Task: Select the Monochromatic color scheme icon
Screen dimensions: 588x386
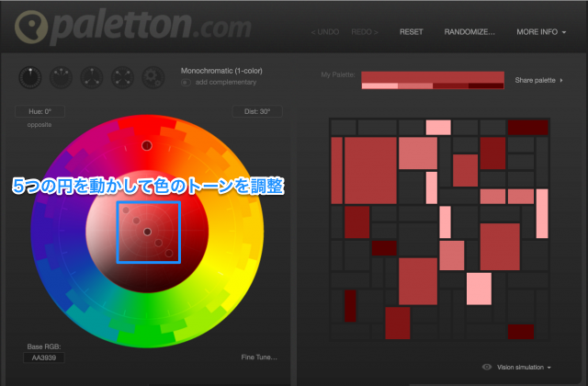Action: pyautogui.click(x=30, y=77)
